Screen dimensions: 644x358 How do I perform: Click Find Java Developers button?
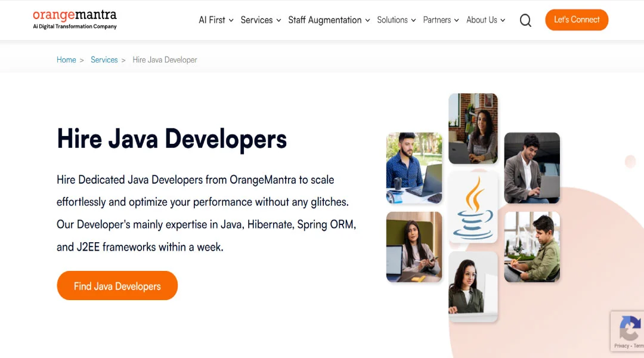[x=117, y=286]
